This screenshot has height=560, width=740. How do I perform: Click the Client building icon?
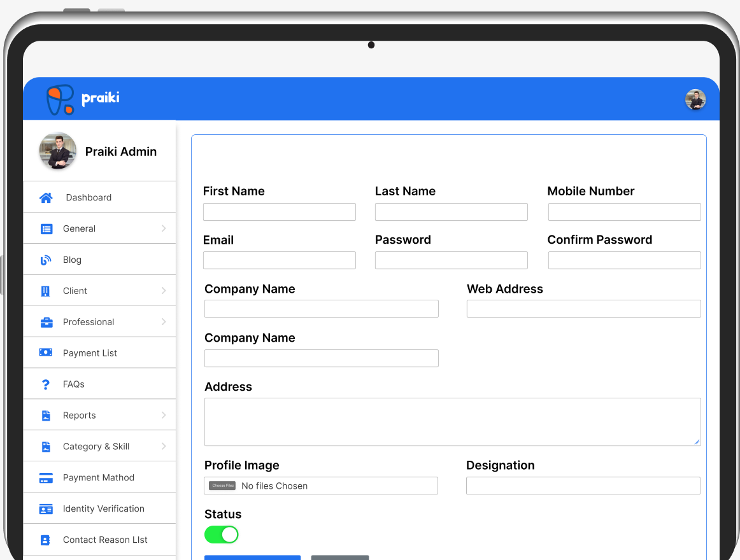[x=45, y=291]
